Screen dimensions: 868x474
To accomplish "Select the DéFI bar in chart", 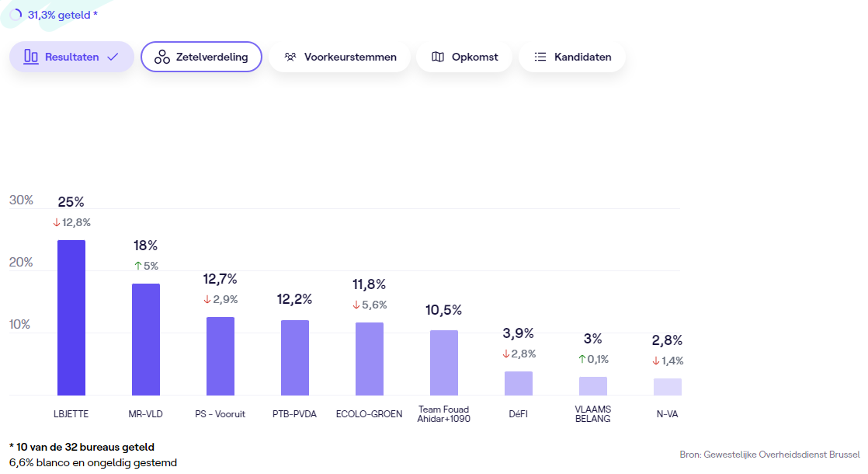I will [519, 383].
